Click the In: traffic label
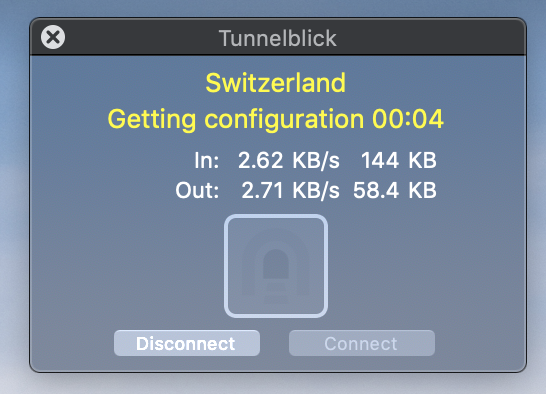This screenshot has width=546, height=394. 207,161
